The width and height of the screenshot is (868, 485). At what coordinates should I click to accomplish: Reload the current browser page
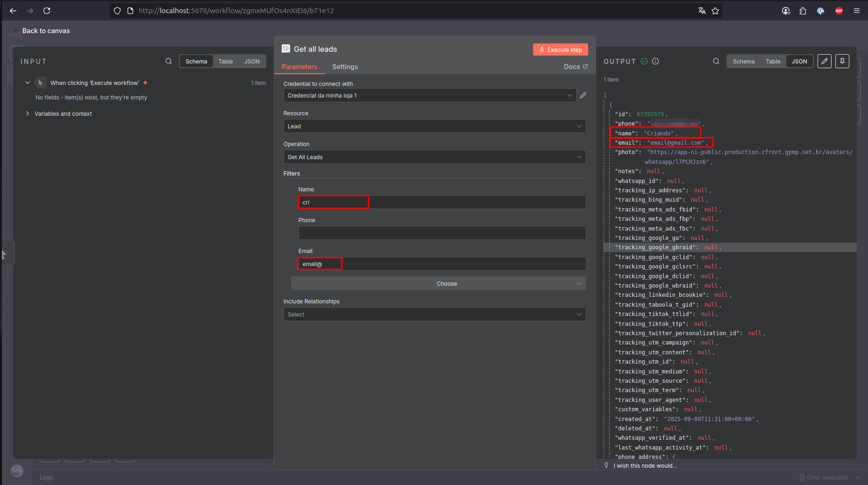point(47,11)
